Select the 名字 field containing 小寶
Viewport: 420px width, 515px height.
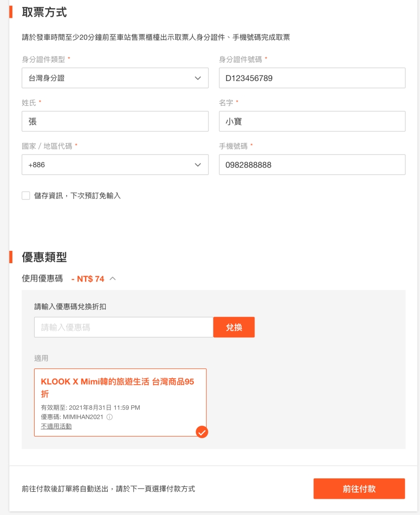pos(312,121)
